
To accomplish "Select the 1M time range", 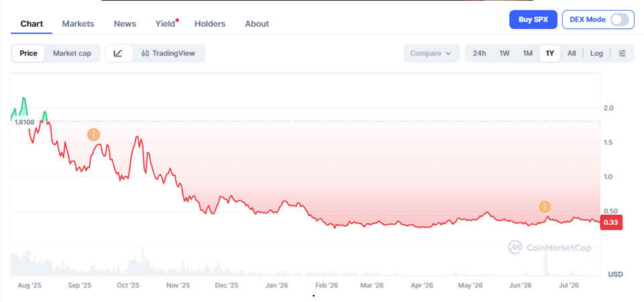I will pos(527,54).
